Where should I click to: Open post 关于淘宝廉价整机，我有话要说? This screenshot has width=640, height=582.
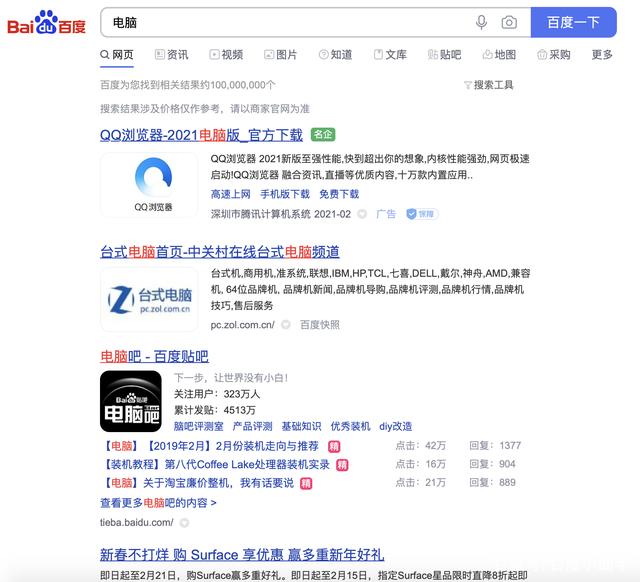198,483
